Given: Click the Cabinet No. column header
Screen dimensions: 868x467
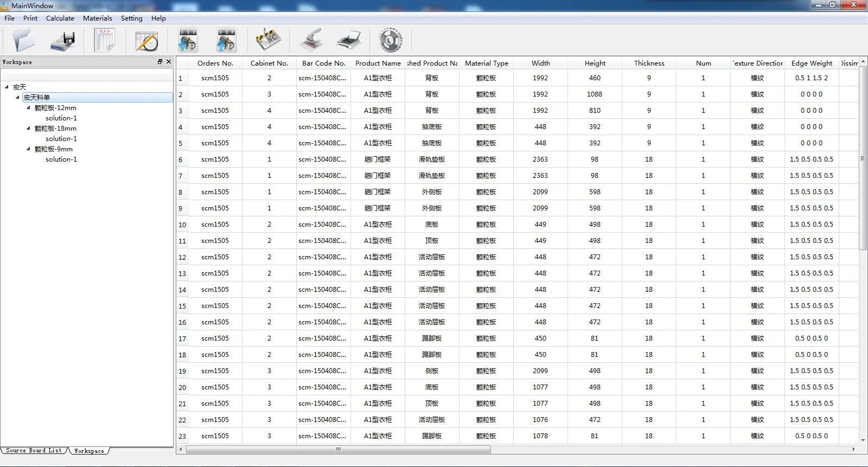Looking at the screenshot, I should coord(269,63).
